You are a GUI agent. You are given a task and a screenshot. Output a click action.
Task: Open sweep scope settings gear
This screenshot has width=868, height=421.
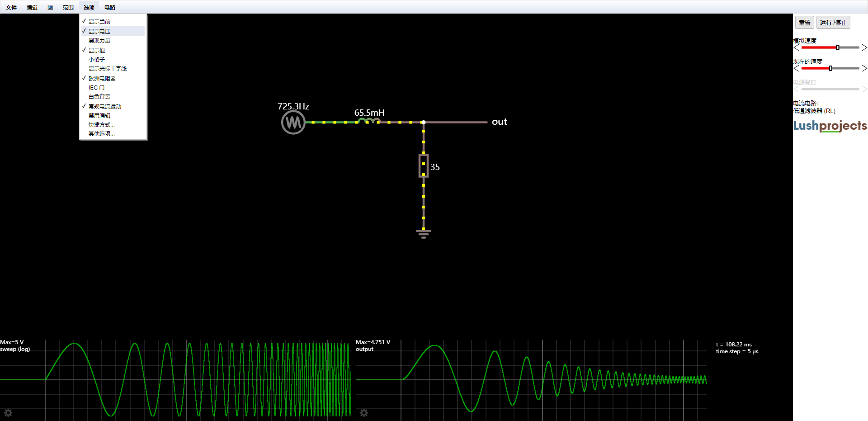click(8, 412)
